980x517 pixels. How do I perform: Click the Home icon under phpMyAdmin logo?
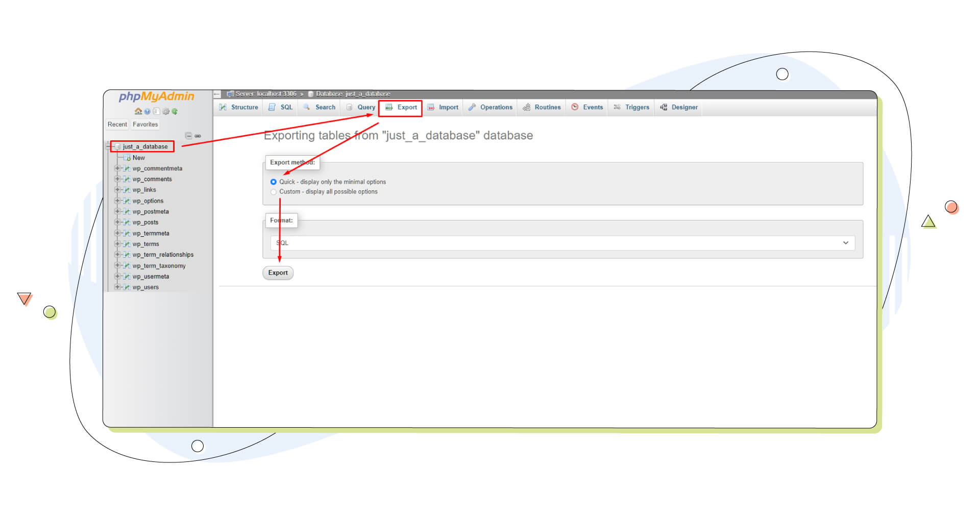point(138,111)
